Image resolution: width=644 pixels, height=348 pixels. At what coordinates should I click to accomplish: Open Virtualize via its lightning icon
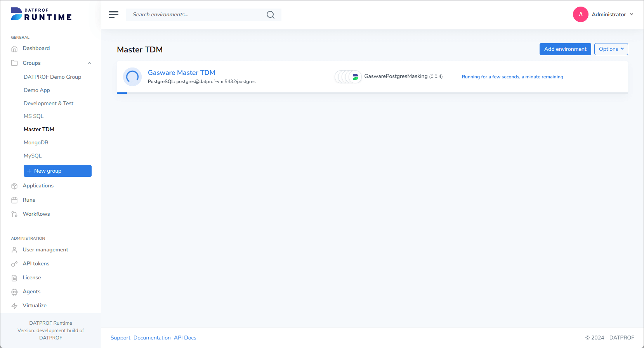point(14,306)
